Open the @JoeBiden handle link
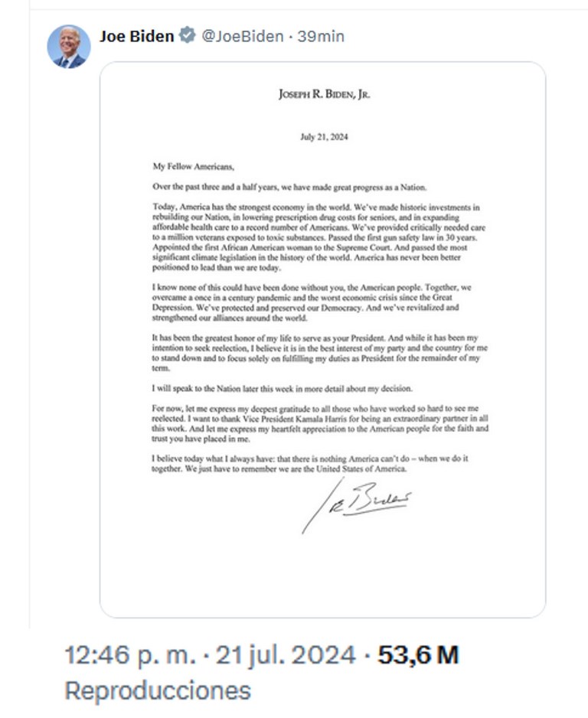Viewport: 588px width, 718px height. [x=242, y=35]
